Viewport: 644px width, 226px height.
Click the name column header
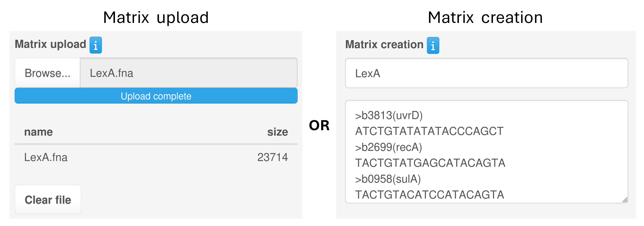click(39, 132)
